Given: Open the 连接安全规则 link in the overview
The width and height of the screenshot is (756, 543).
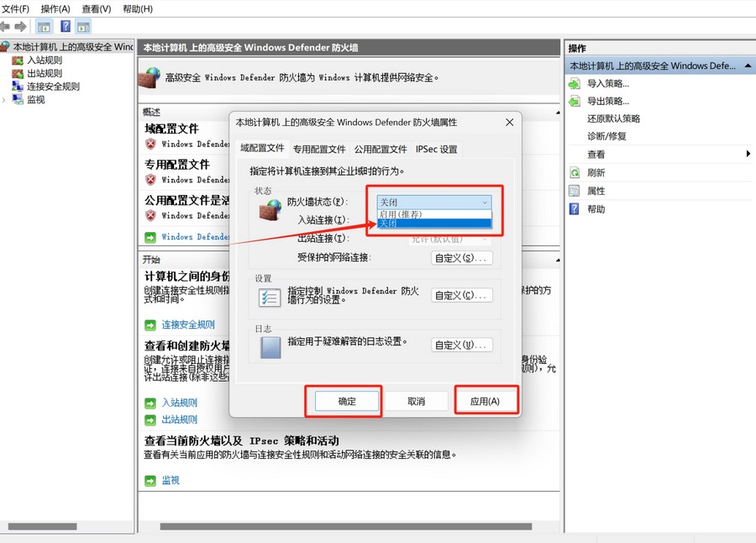Looking at the screenshot, I should click(x=188, y=324).
